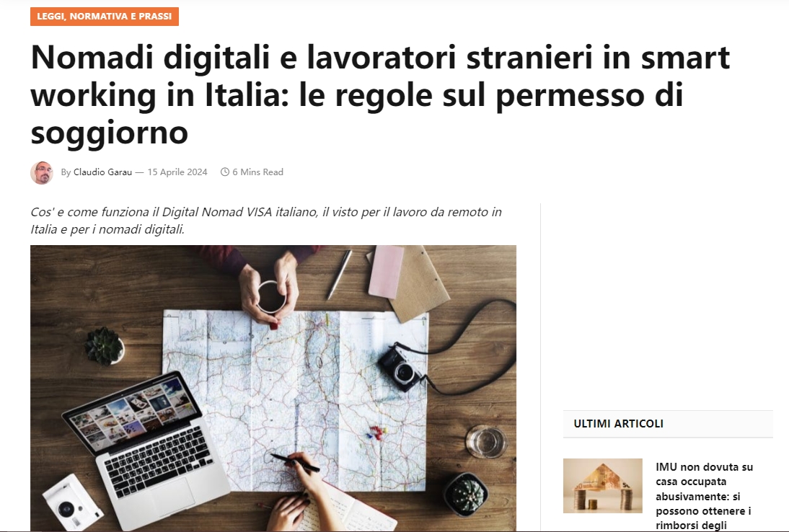Click the 6 Mins Read label

tap(257, 172)
